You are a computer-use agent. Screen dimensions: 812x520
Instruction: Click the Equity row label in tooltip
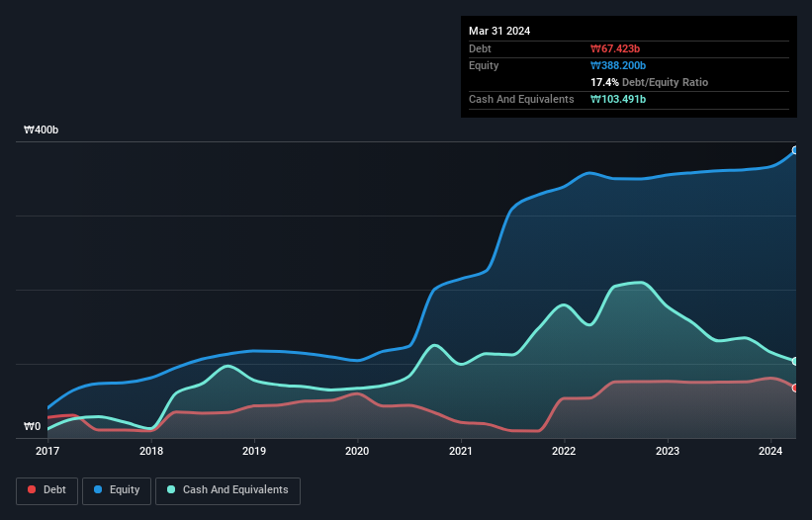(x=484, y=65)
